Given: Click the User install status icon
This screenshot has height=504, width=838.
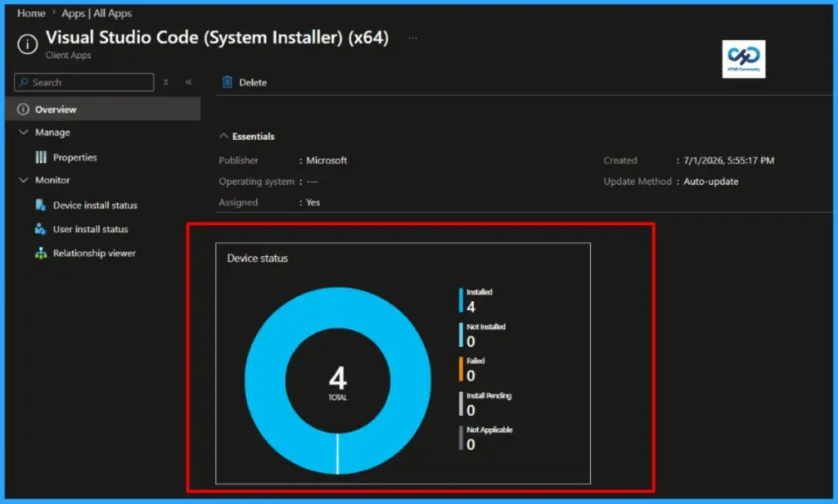Looking at the screenshot, I should point(41,229).
